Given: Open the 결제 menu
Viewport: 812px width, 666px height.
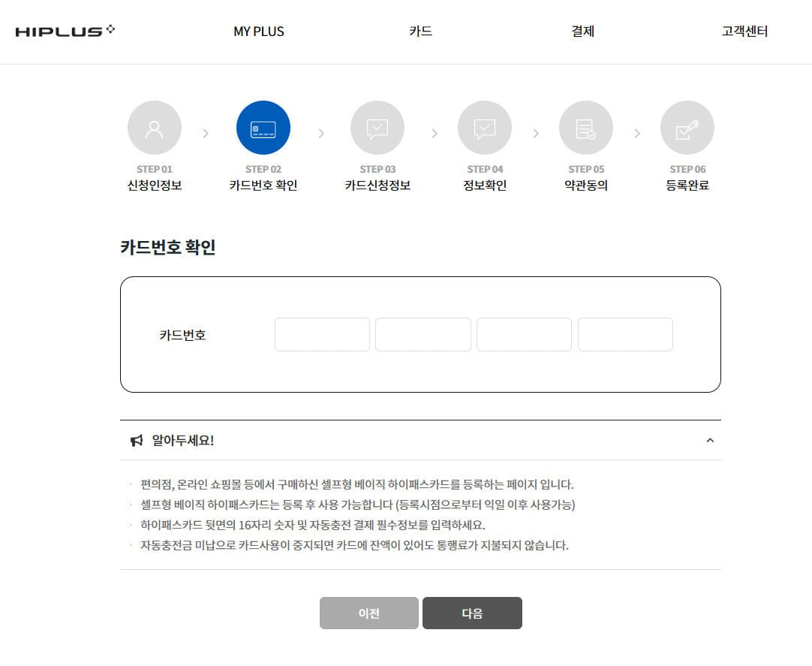Looking at the screenshot, I should pos(582,32).
